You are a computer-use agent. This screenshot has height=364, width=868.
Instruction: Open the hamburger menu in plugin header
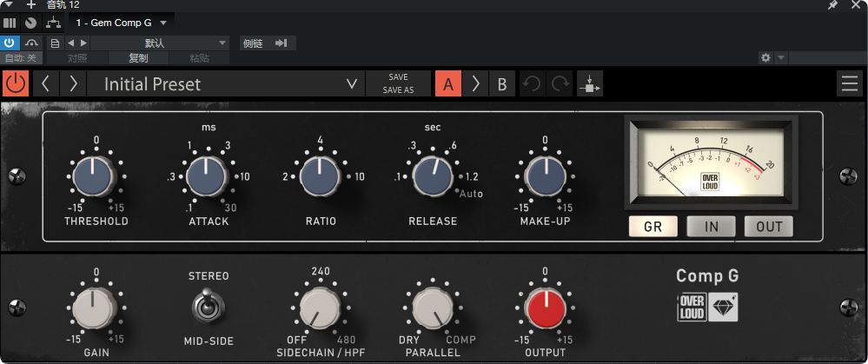coord(849,83)
